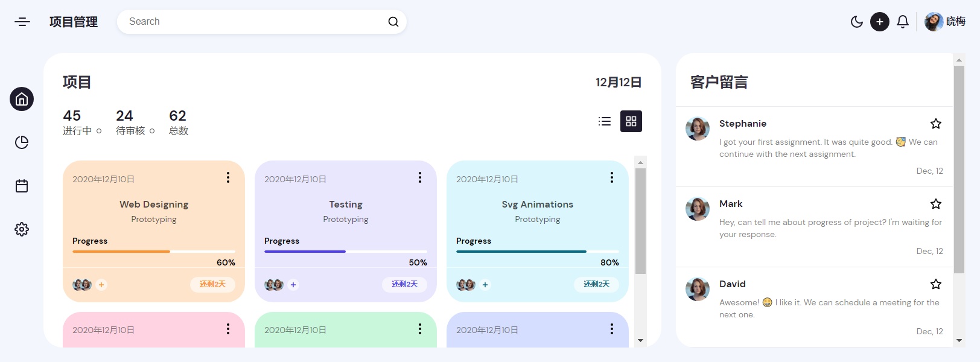Click the 项目管理 app title

tap(74, 22)
